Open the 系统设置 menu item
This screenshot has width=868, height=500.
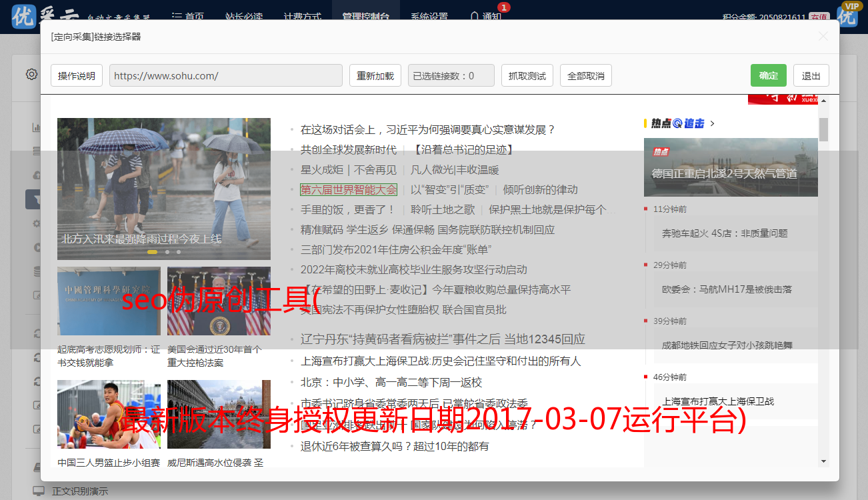429,16
